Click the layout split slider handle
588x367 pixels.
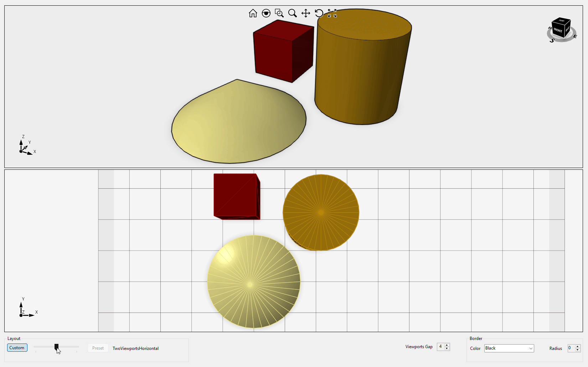pos(56,346)
